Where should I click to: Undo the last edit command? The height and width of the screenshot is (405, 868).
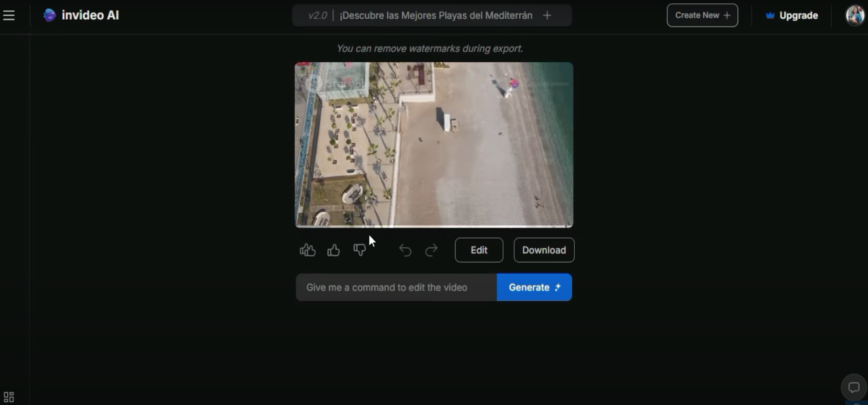(x=405, y=250)
